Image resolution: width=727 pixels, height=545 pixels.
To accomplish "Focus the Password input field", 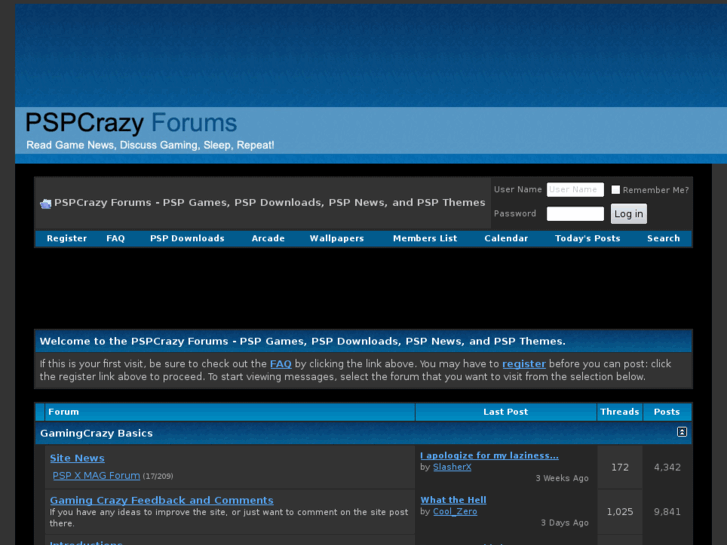I will [x=575, y=213].
